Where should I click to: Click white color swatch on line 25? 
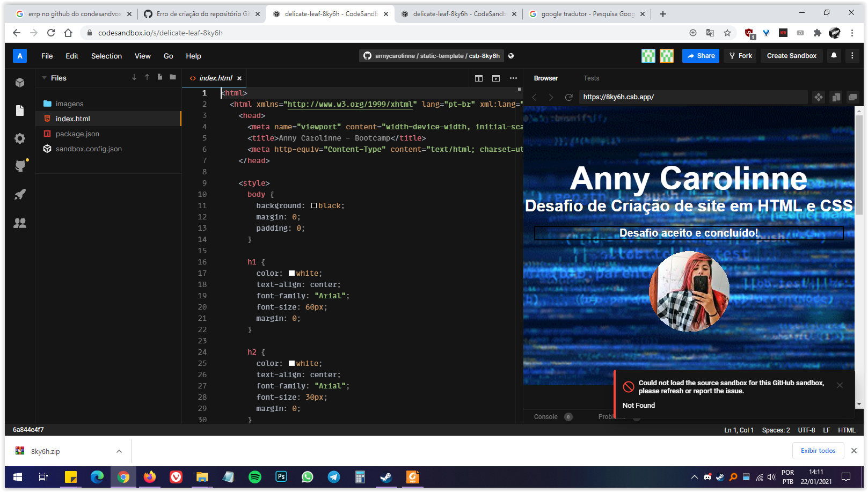pyautogui.click(x=291, y=364)
